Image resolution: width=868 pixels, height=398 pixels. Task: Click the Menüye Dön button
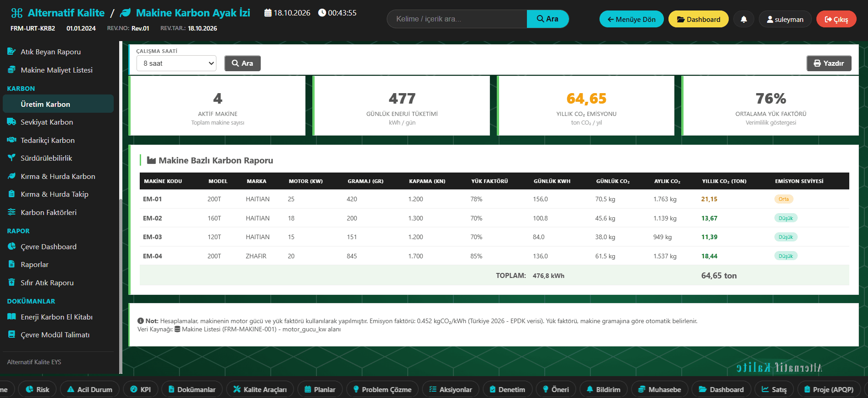click(631, 19)
